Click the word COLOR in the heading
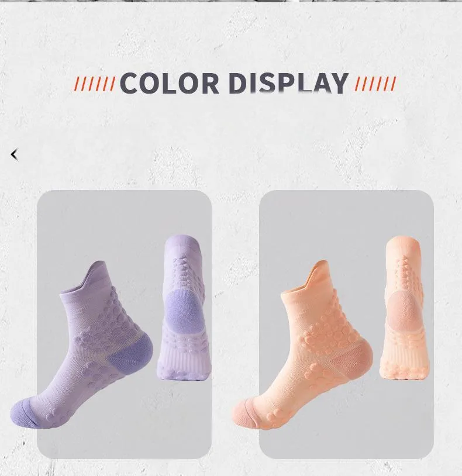This screenshot has width=462, height=476. (170, 83)
